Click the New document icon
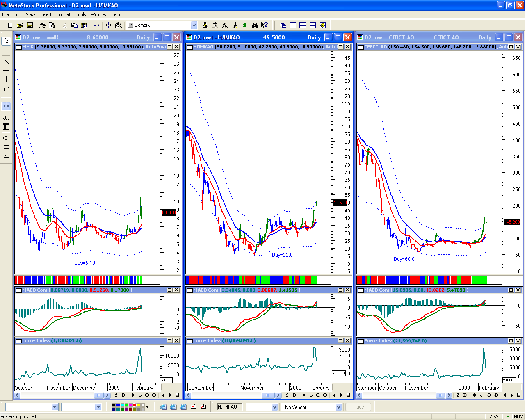 10,25
